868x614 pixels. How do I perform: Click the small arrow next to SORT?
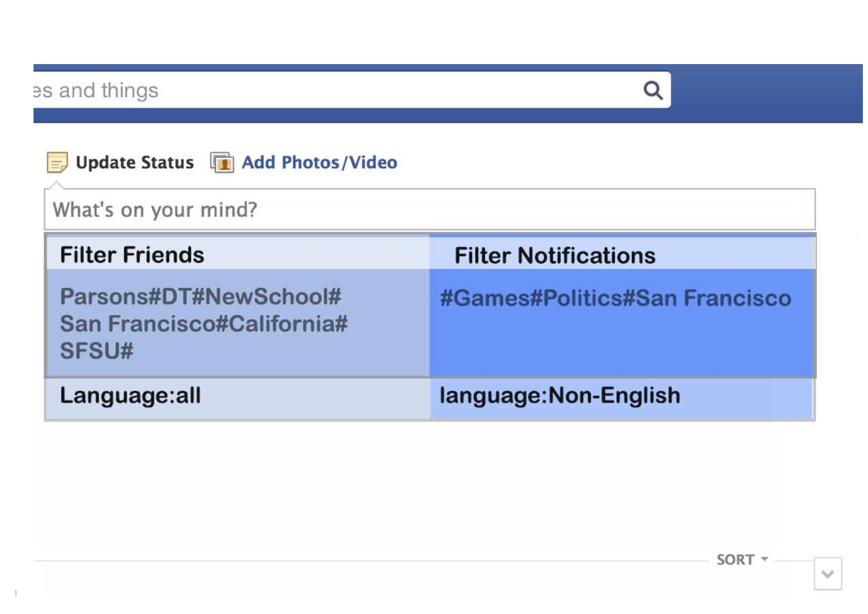click(x=764, y=559)
